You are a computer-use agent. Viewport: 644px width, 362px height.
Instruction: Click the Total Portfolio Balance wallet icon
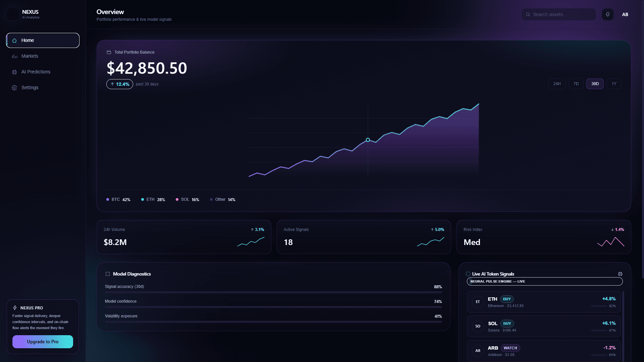click(109, 52)
